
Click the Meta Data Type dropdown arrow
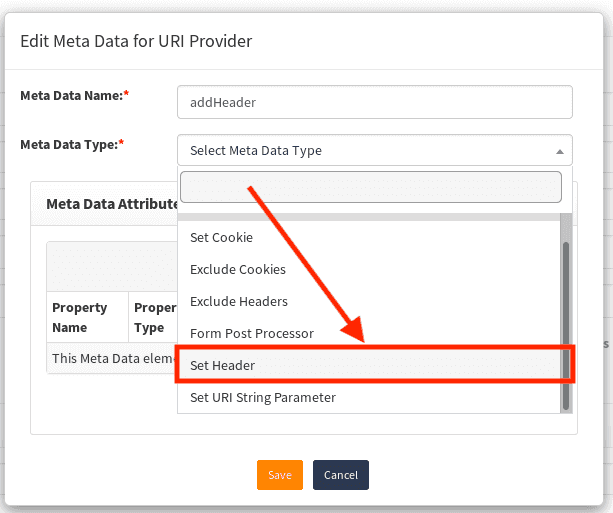[559, 152]
